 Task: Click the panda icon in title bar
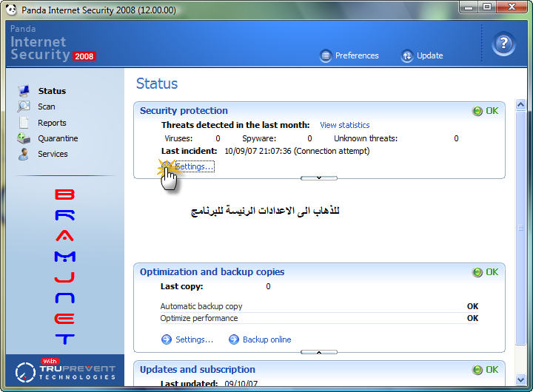click(11, 10)
